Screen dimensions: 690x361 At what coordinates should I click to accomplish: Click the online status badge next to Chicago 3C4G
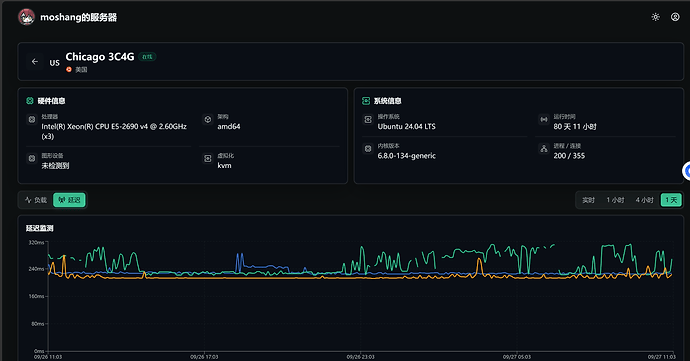[147, 57]
